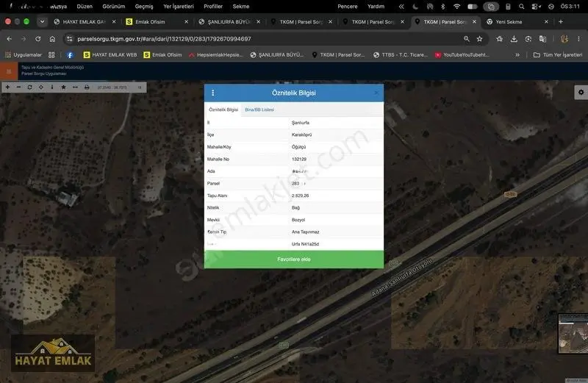Open the bookmarks star extension icon
Image resolution: width=588 pixels, height=383 pixels.
point(500,39)
